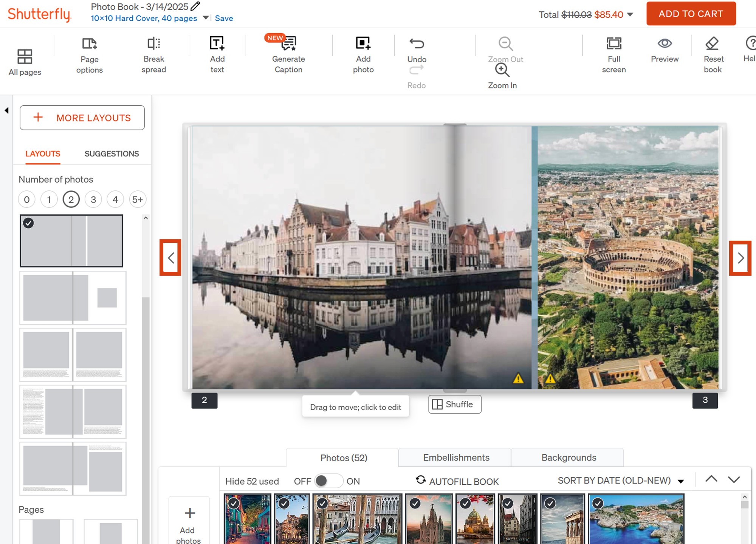This screenshot has width=756, height=544.
Task: Open the Embellishments tab
Action: point(456,457)
